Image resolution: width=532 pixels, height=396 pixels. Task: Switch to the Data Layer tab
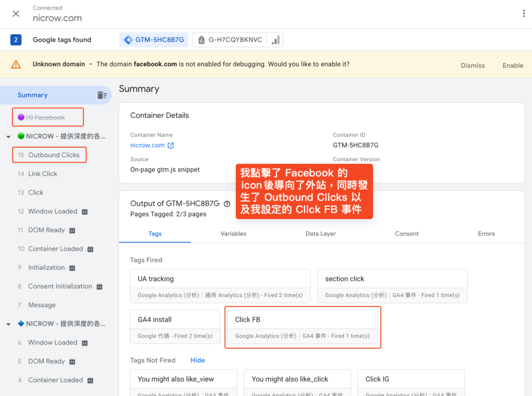tap(320, 233)
